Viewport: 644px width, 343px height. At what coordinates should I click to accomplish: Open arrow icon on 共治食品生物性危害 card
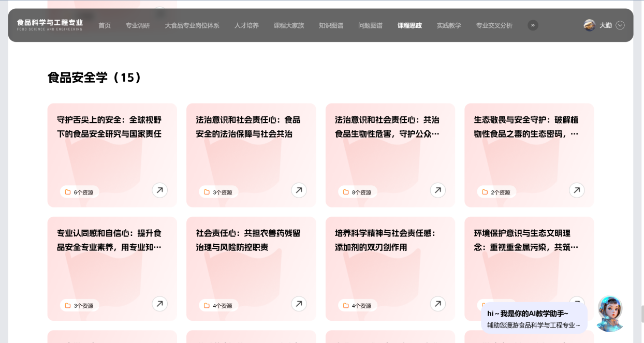(x=438, y=190)
